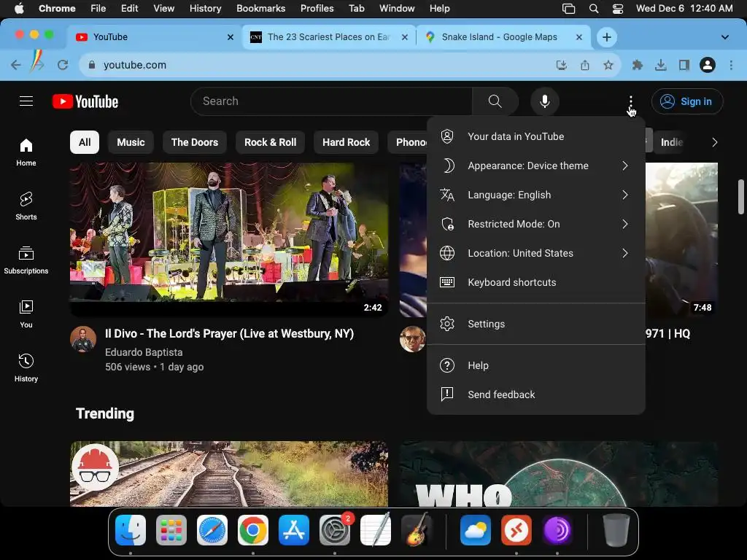Open Shorts in sidebar

(26, 206)
